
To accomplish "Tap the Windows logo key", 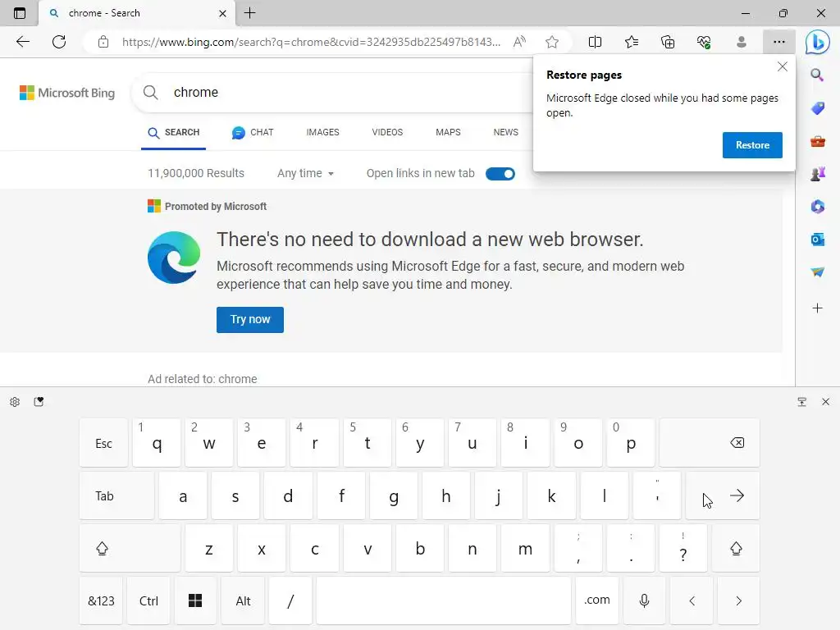I will 195,601.
